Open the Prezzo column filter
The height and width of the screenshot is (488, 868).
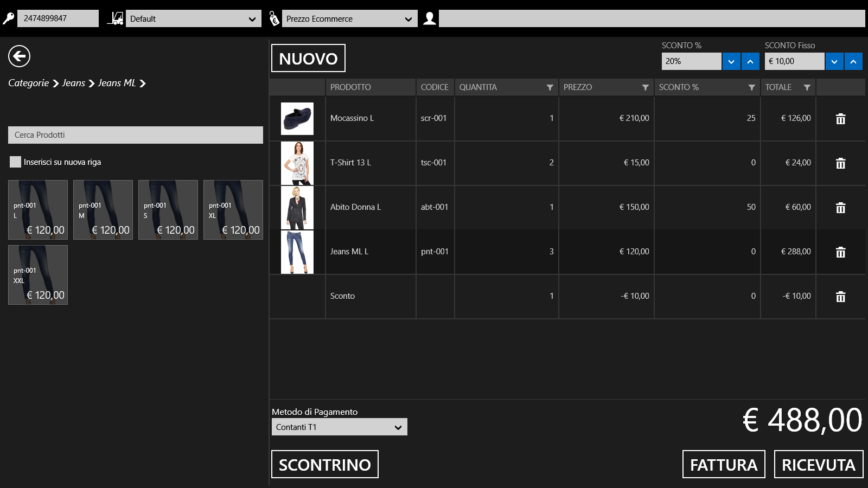click(645, 87)
